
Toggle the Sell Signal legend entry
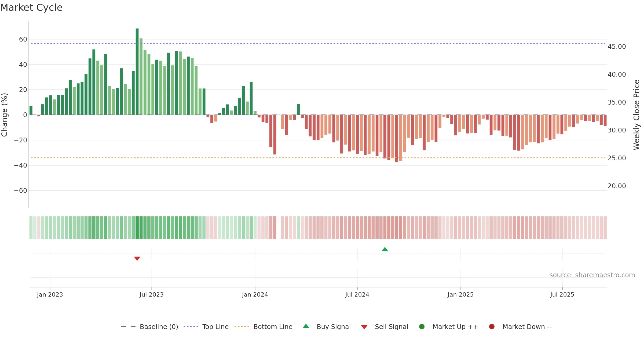(x=385, y=327)
